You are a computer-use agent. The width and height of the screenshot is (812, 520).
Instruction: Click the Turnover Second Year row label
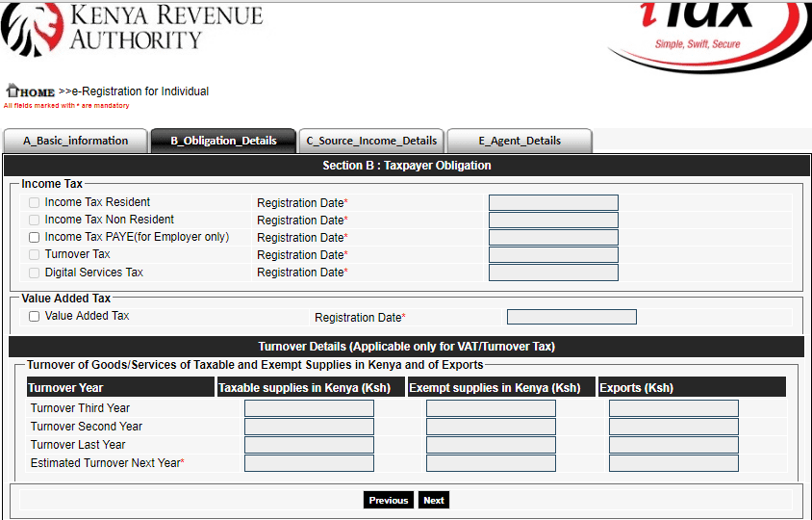click(x=87, y=427)
